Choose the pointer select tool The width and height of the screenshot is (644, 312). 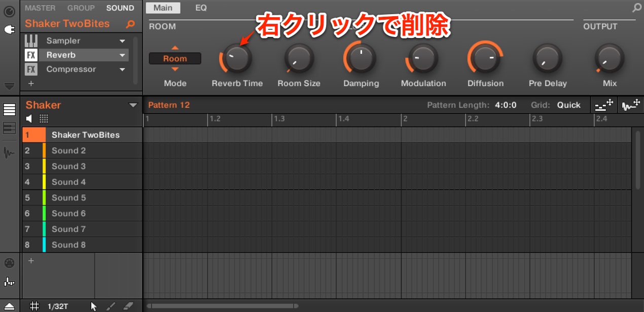coord(94,306)
